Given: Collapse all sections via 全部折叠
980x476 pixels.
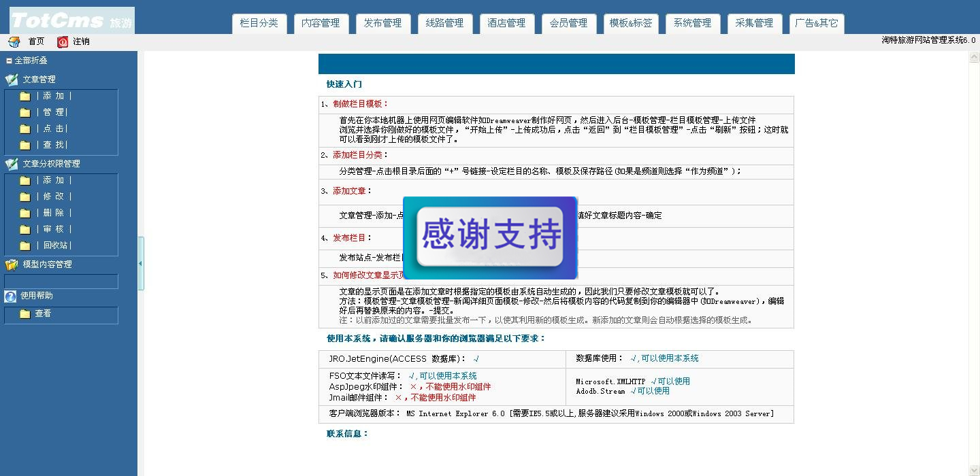Looking at the screenshot, I should click(27, 61).
